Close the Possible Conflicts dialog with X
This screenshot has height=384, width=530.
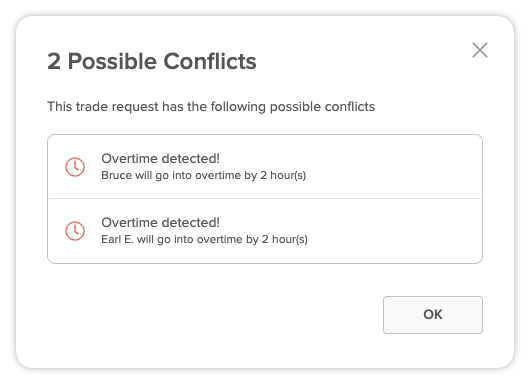(480, 50)
